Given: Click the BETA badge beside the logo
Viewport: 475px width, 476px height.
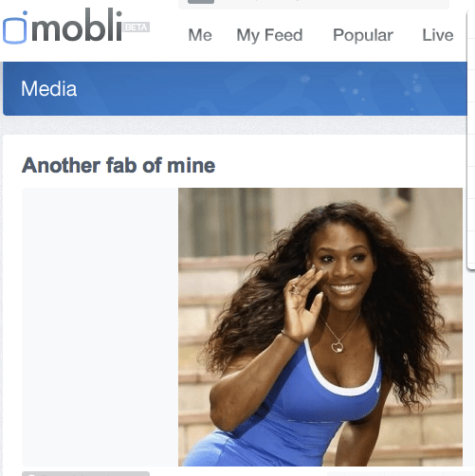Looking at the screenshot, I should 137,27.
